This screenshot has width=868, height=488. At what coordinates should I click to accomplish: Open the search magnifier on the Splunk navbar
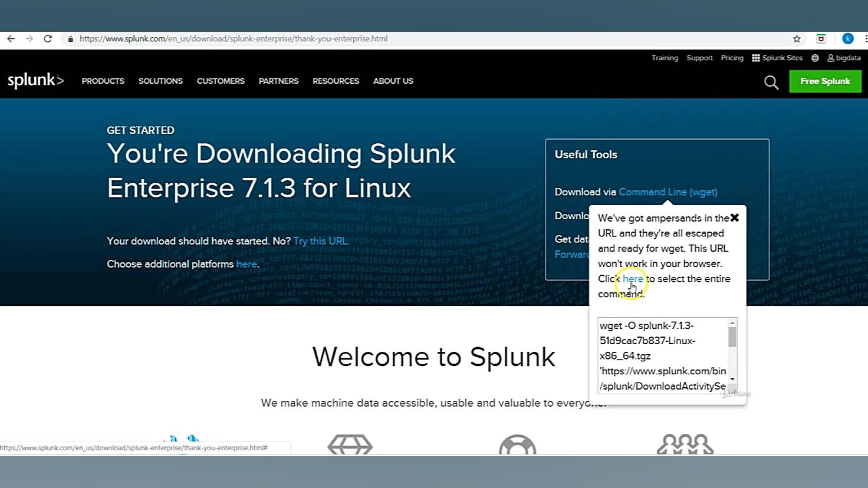click(771, 82)
